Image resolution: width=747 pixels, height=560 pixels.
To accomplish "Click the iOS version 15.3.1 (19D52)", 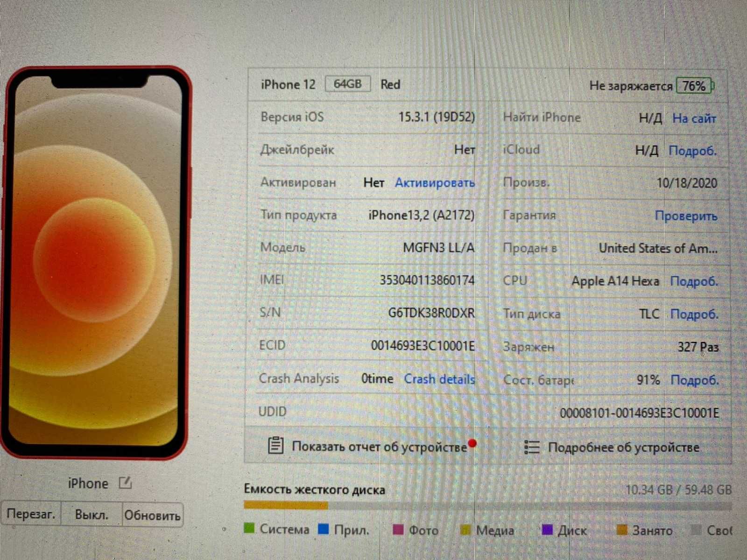I will tap(437, 117).
